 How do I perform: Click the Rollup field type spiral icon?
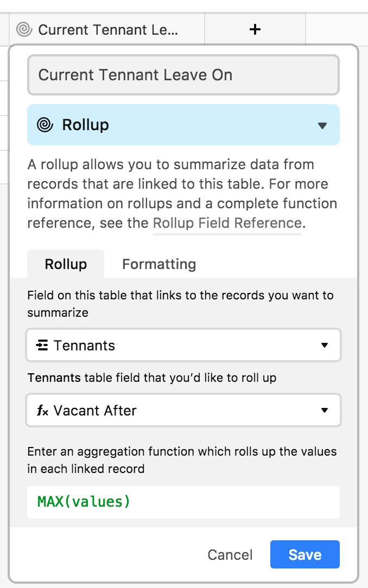(45, 125)
